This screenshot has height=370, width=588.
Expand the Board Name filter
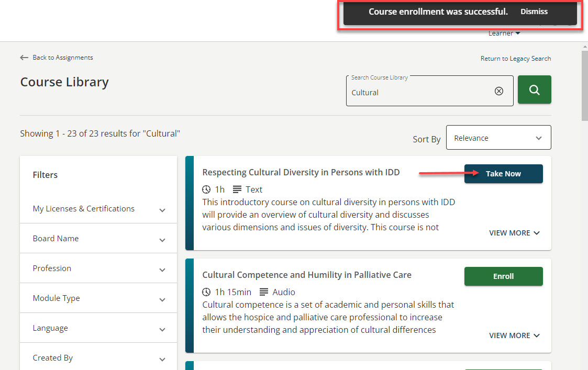(x=162, y=239)
